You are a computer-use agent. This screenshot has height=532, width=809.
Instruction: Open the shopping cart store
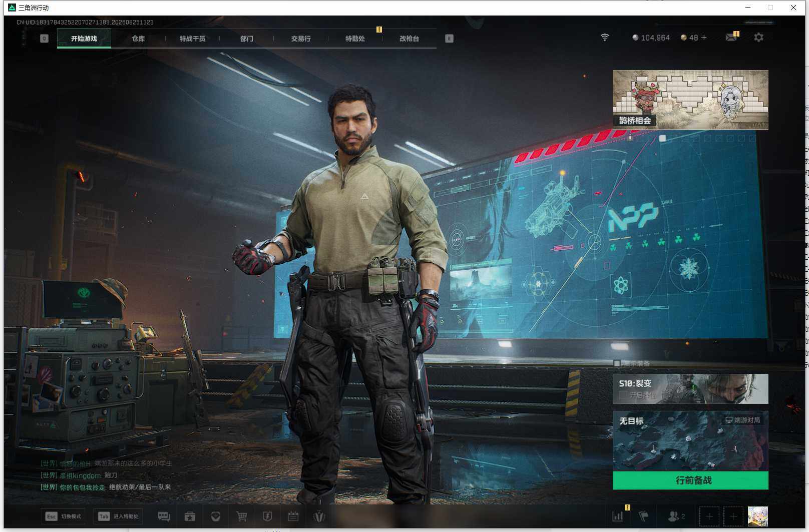[242, 516]
